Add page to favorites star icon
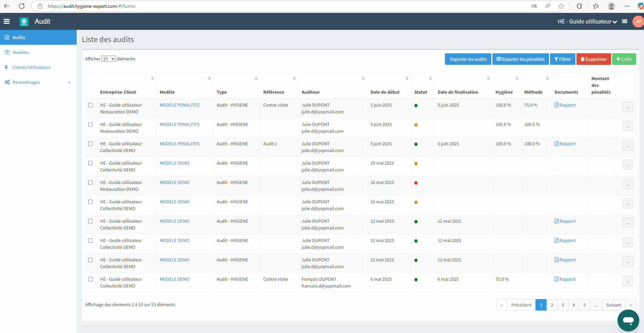Viewport: 644px width, 333px height. point(561,6)
